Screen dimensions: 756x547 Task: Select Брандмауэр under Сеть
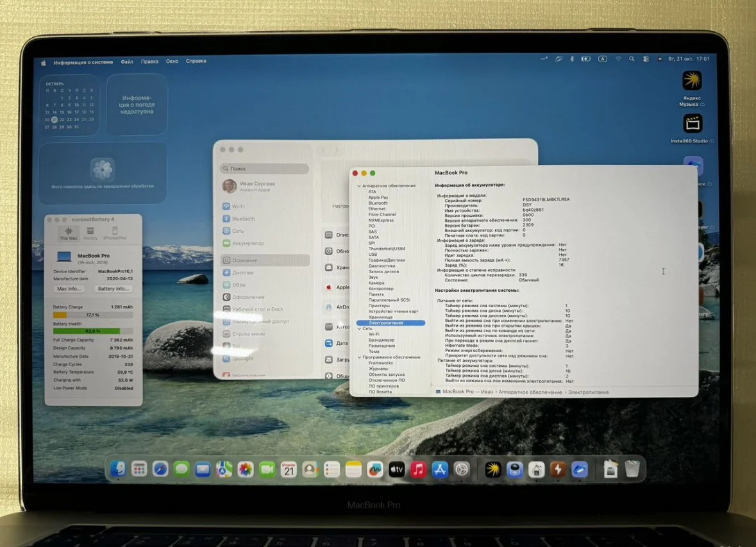click(x=382, y=340)
